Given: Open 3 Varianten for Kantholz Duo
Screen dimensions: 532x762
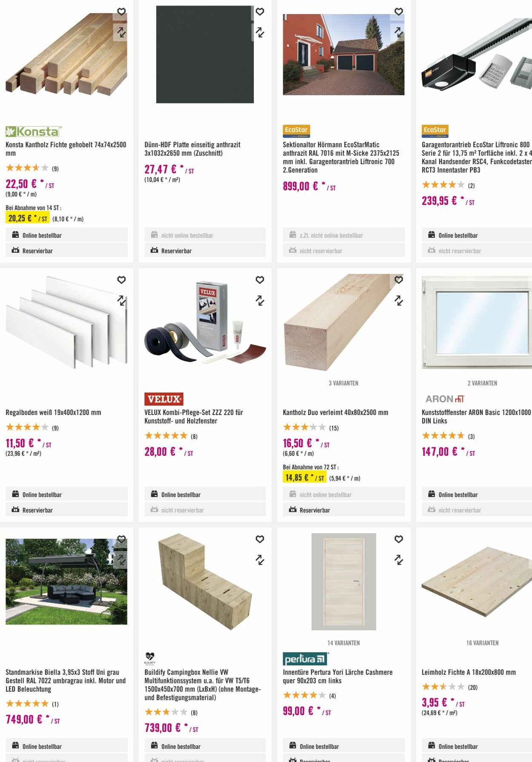Looking at the screenshot, I should pos(343,383).
